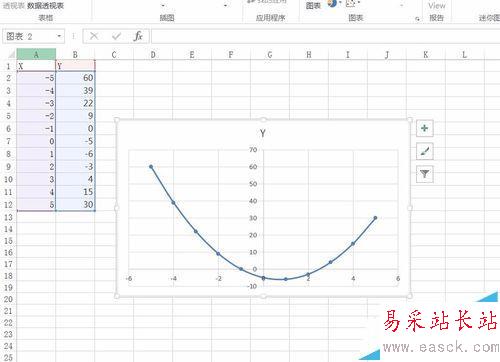Image resolution: width=500 pixels, height=362 pixels.
Task: Click the Cancel X icon in formula bar
Action: pyautogui.click(x=94, y=36)
